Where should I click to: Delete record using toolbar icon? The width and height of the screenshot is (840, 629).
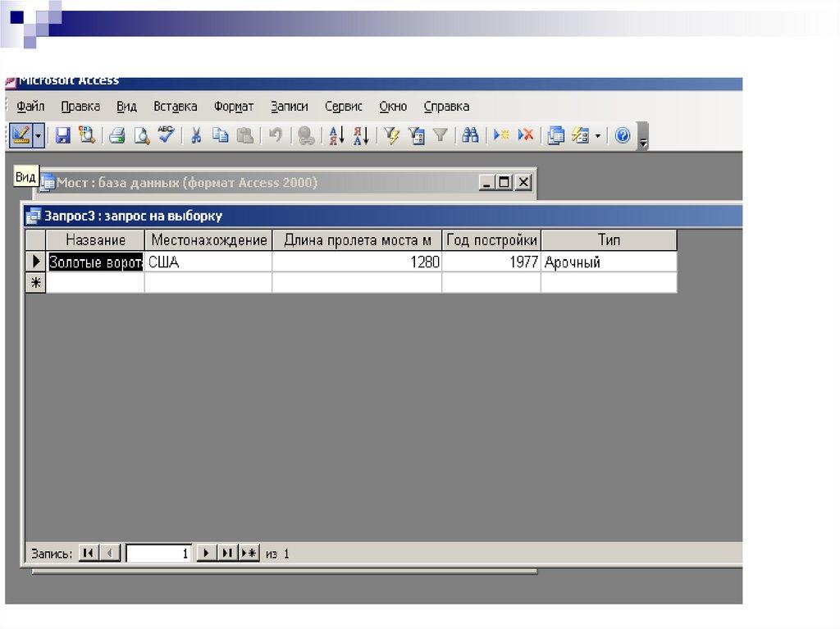click(526, 136)
